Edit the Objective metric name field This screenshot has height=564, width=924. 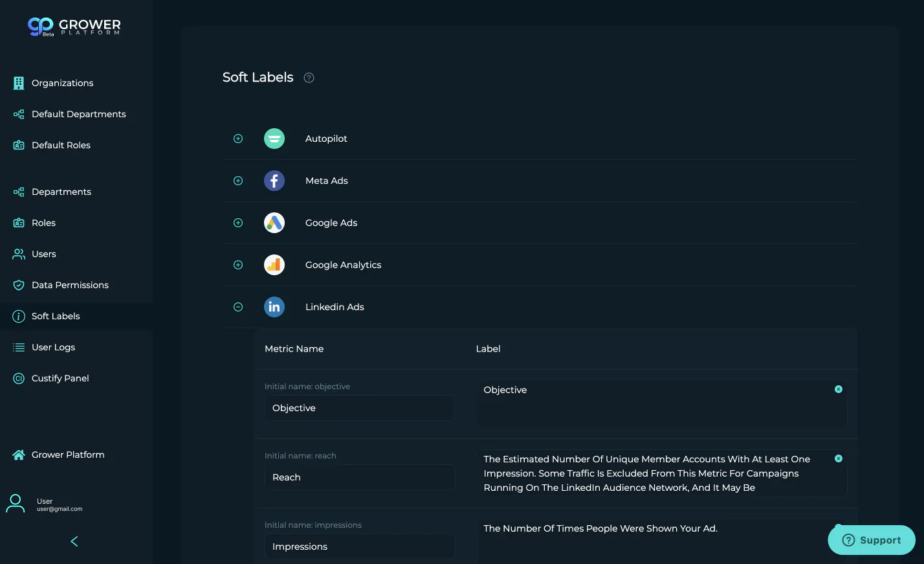(x=359, y=408)
